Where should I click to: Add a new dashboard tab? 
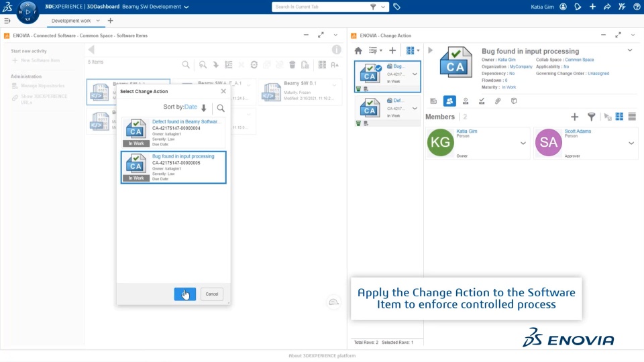pyautogui.click(x=110, y=21)
